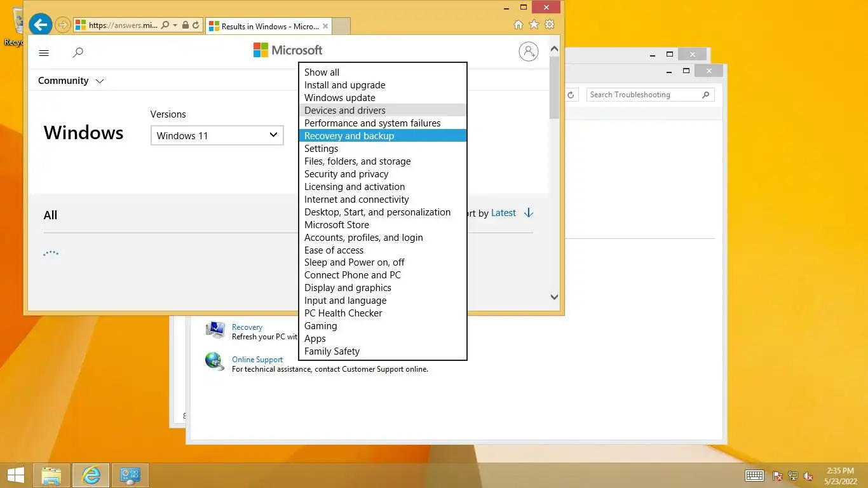Click the Search Troubleshooting input field
Viewport: 868px width, 488px height.
[x=643, y=95]
